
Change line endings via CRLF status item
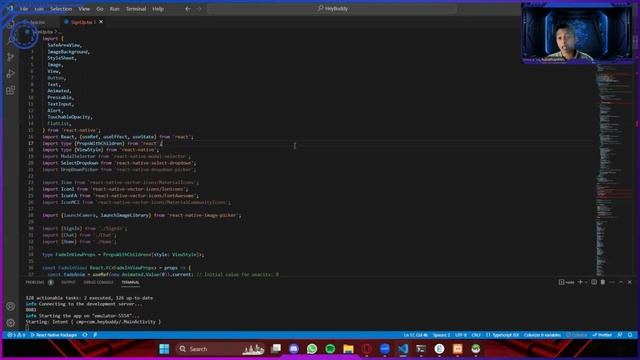click(476, 335)
